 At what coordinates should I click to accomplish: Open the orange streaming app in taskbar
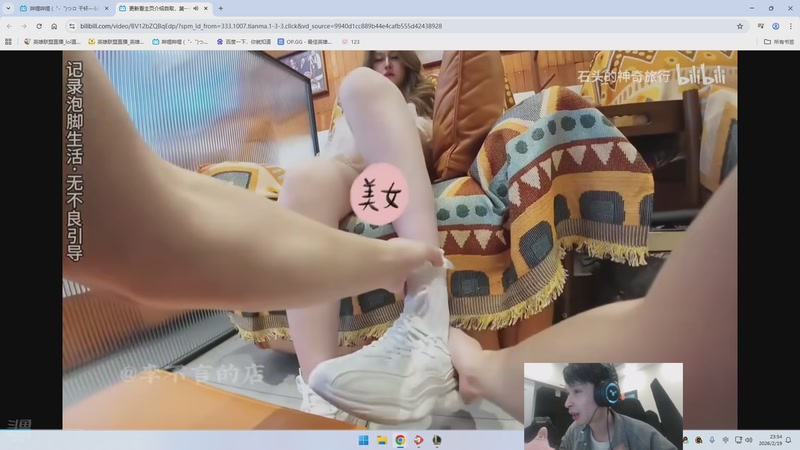(x=418, y=440)
